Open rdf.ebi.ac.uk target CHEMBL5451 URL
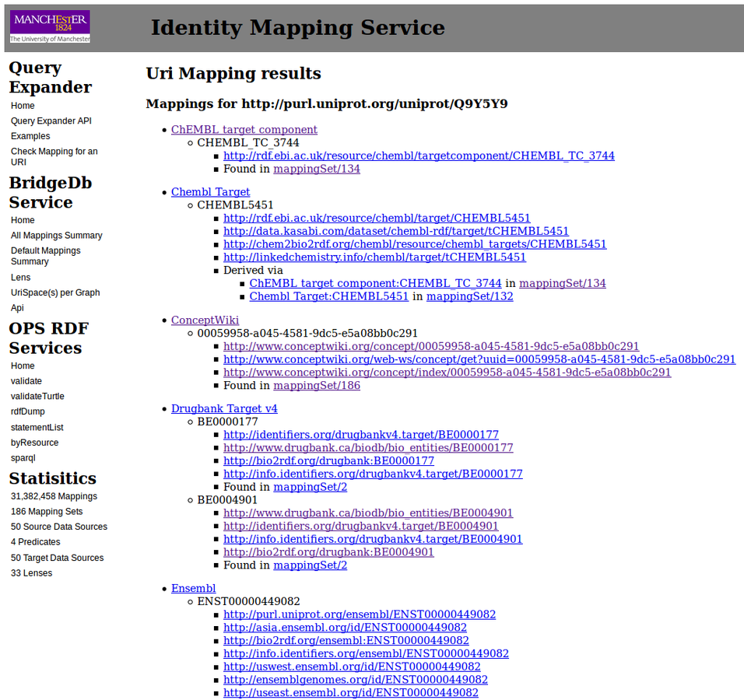Viewport: 744px width, 700px height. (377, 218)
